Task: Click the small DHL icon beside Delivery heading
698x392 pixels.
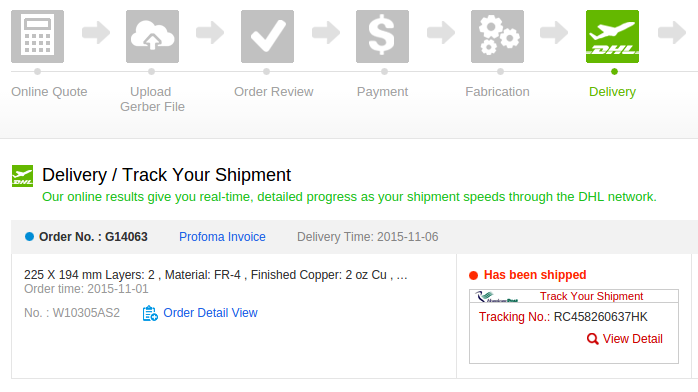Action: (x=22, y=176)
